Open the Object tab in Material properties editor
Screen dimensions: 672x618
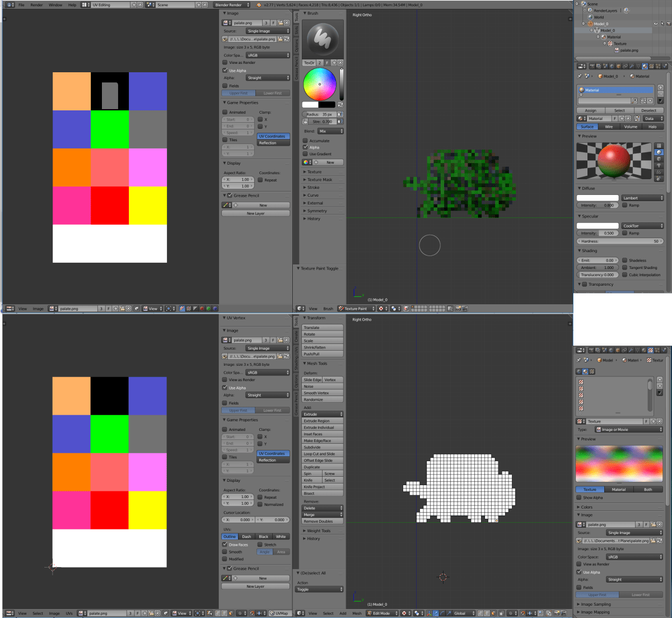point(618,66)
